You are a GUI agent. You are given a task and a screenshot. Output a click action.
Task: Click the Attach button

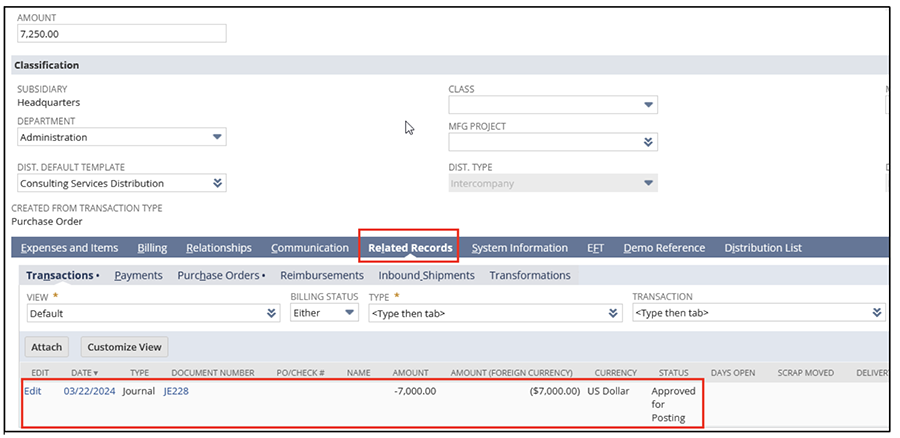[x=47, y=347]
